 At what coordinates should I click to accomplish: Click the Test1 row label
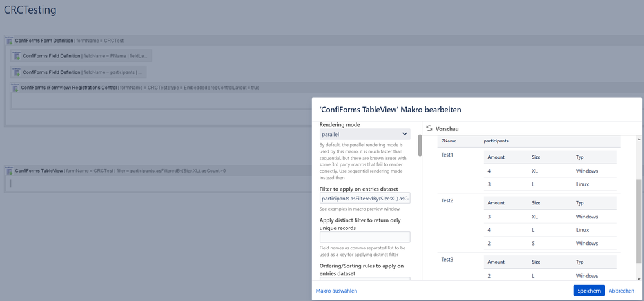click(448, 155)
